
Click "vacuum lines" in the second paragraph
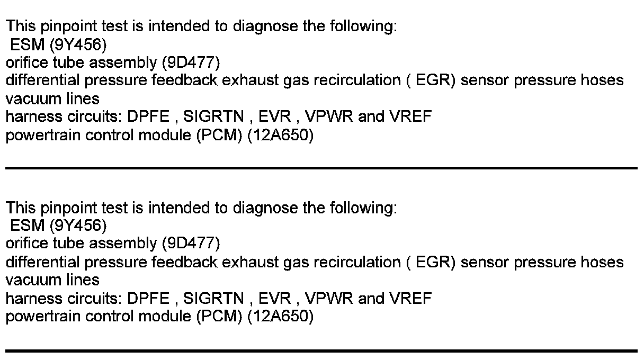tap(52, 280)
